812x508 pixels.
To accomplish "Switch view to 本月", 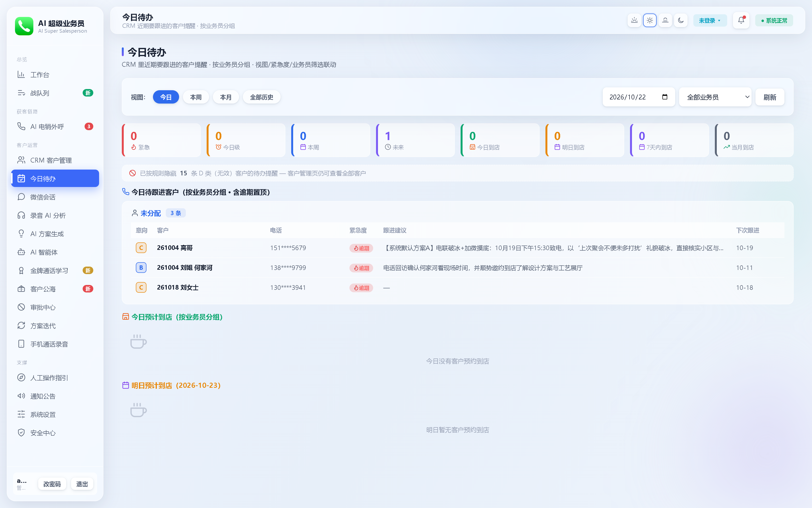I will 226,97.
